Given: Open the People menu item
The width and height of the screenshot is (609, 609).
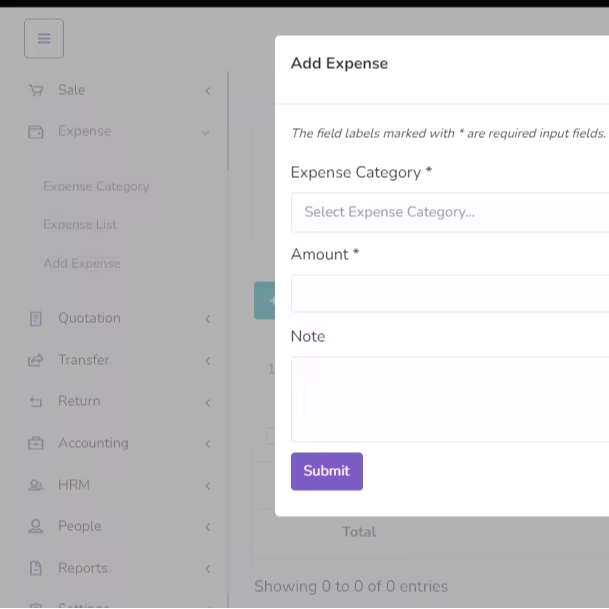Looking at the screenshot, I should pos(80,526).
